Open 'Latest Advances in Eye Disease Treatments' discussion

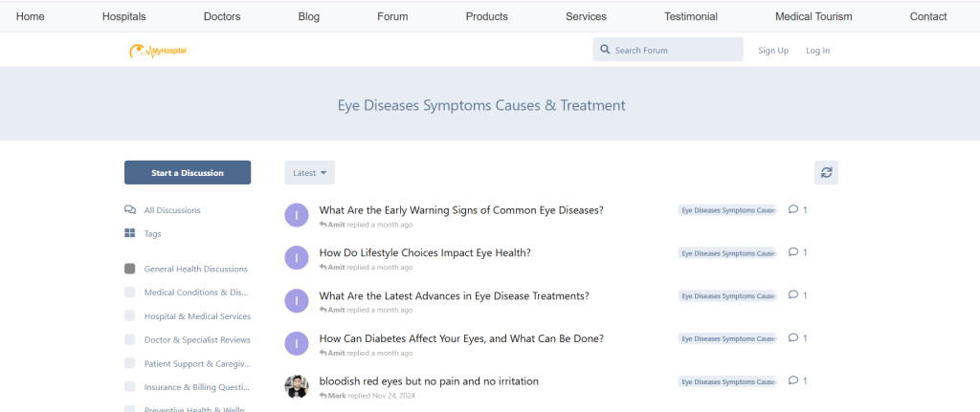point(455,296)
